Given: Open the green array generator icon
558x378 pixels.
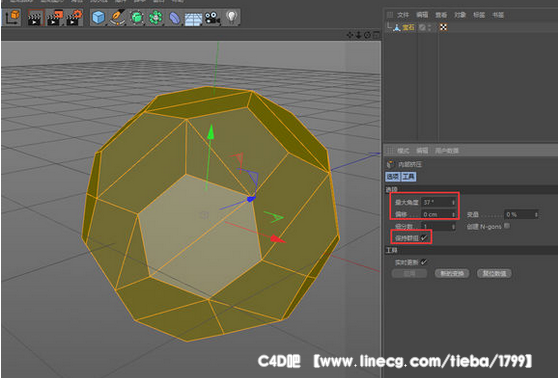Looking at the screenshot, I should pos(156,17).
